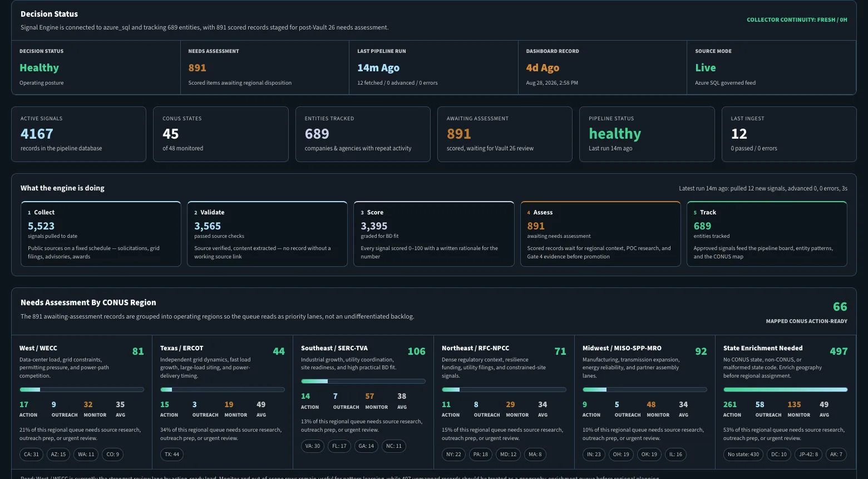Click the Collector Continuity Fresh badge
Viewport: 868px width, 479px height.
click(797, 19)
